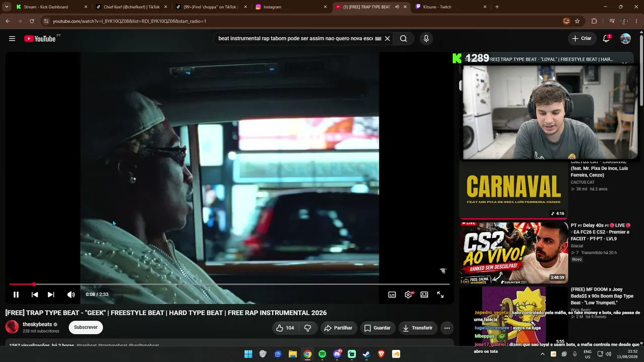This screenshot has height=362, width=644.
Task: Go to the YouTube home logo
Action: 40,39
